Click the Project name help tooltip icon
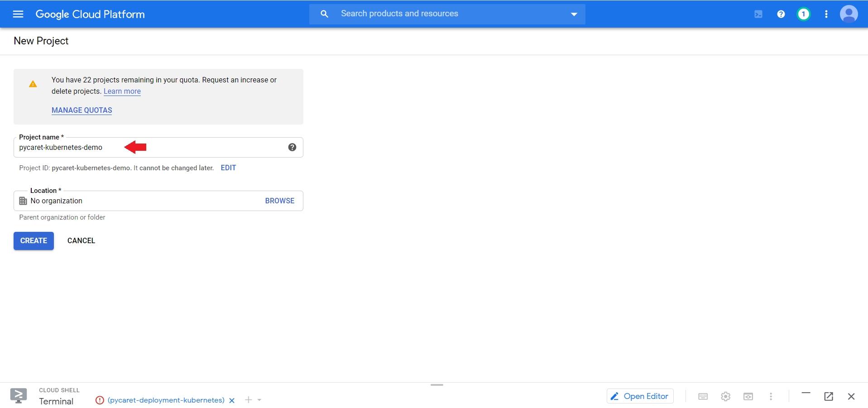This screenshot has width=868, height=408. tap(292, 147)
